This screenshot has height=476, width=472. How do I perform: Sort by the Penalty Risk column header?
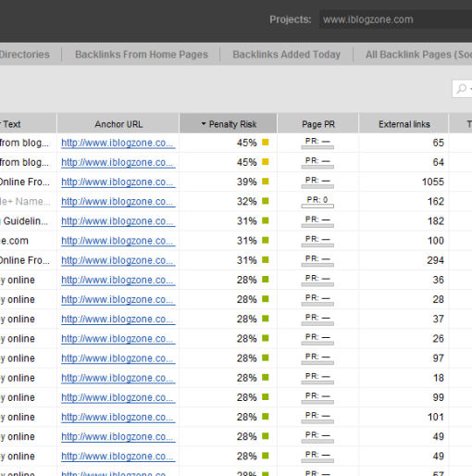click(228, 124)
